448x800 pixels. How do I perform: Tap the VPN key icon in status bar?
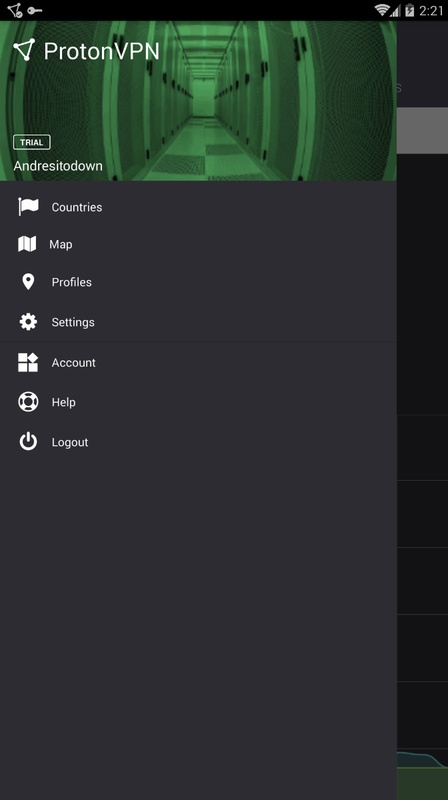[x=35, y=10]
